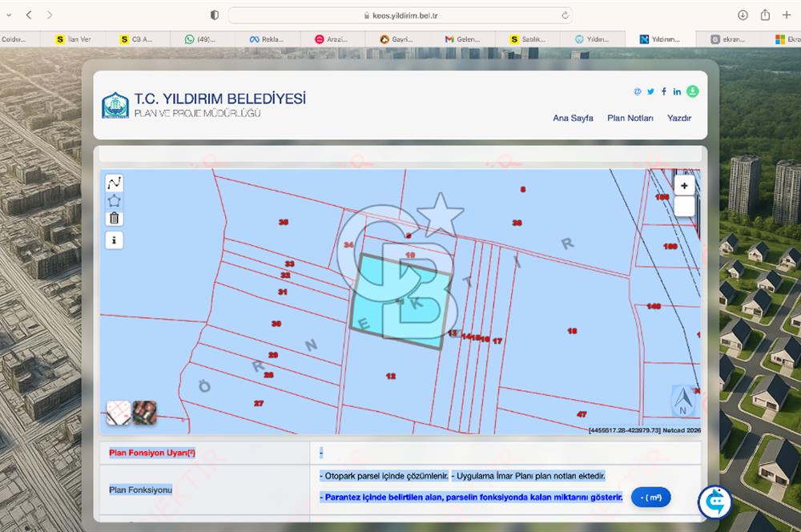This screenshot has height=532, width=801.
Task: Expand the sidebar dropdown chevron
Action: tap(9, 15)
